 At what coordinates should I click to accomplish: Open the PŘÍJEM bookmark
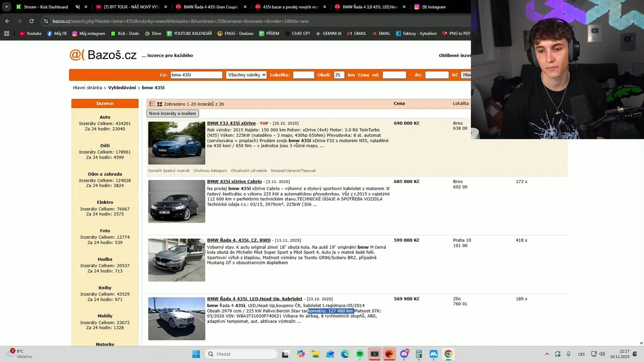pos(269,34)
